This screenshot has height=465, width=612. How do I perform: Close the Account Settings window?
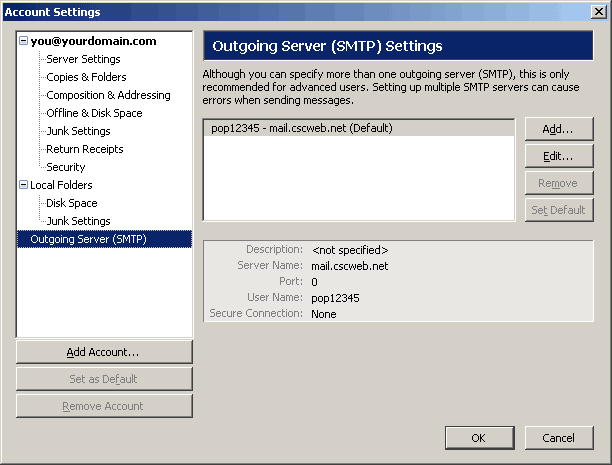tap(598, 12)
